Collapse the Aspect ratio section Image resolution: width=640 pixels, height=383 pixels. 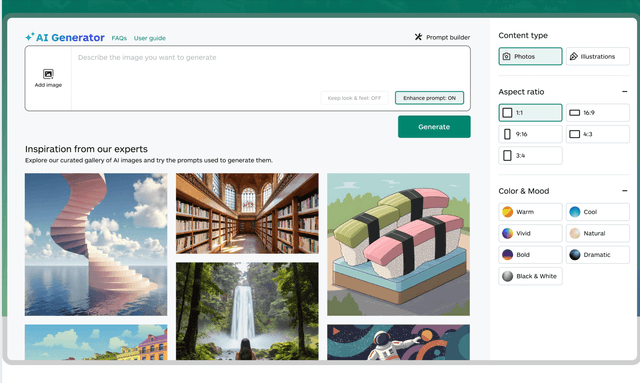click(624, 91)
